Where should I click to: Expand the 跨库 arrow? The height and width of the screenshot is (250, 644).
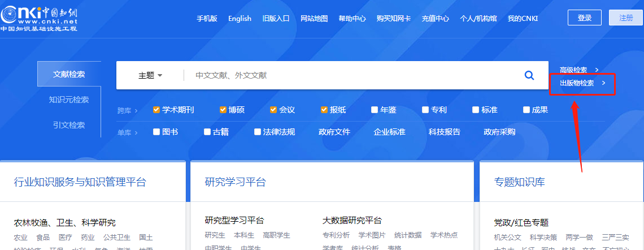[136, 111]
